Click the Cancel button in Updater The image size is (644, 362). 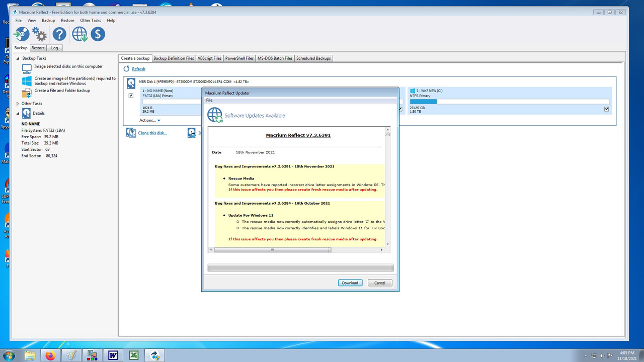tap(380, 283)
